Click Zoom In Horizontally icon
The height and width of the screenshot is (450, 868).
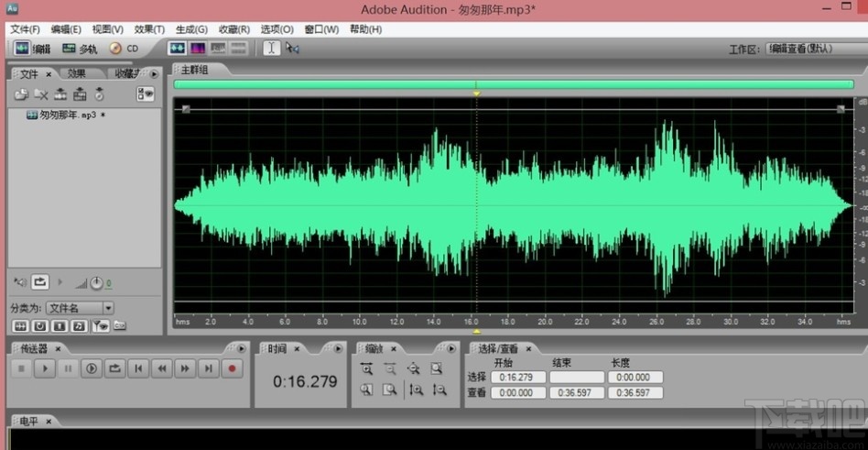point(366,368)
